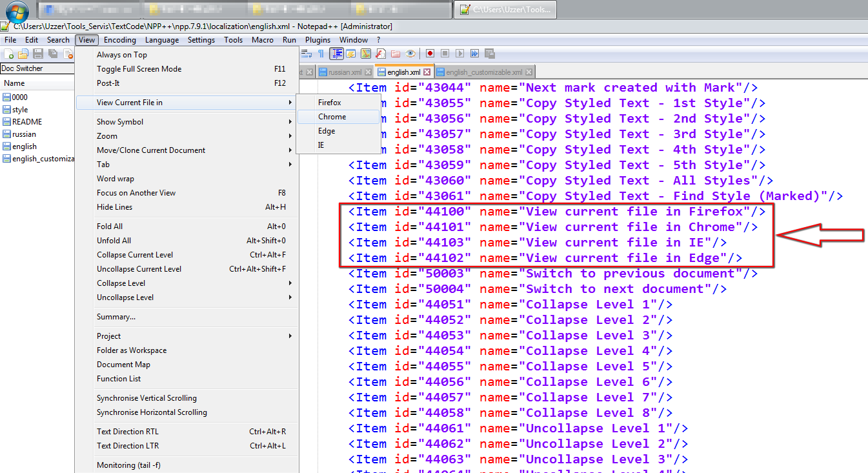Click the Open file toolbar icon
The height and width of the screenshot is (473, 868).
pos(23,54)
